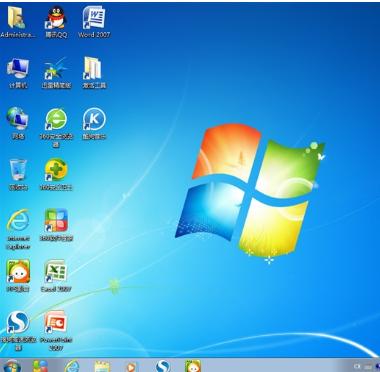Click the Windows Start orb
This screenshot has height=372, width=380.
coord(12,366)
